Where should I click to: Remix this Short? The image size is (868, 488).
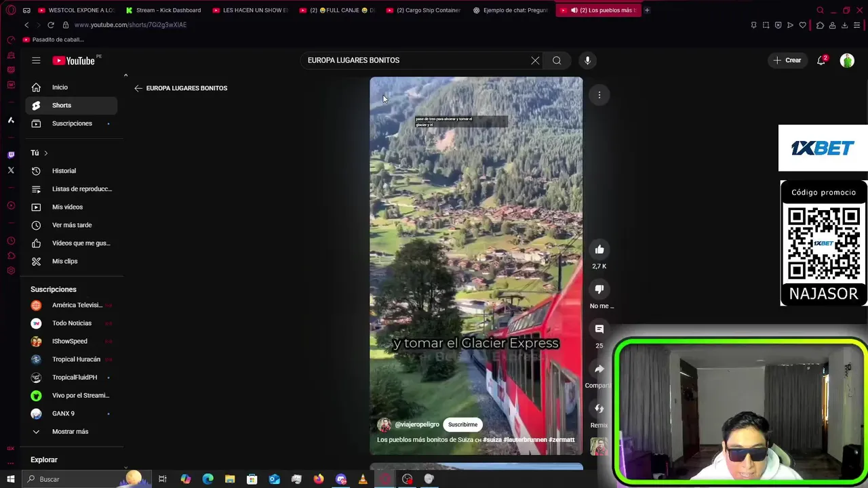[599, 408]
